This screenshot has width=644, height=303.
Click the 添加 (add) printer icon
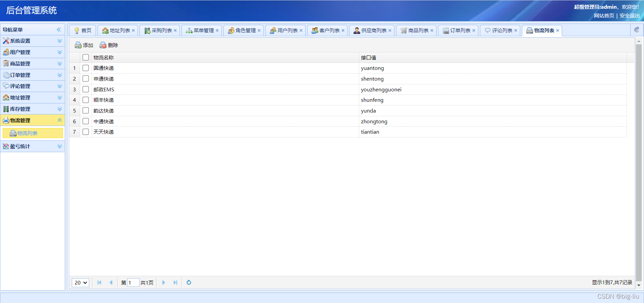(78, 45)
